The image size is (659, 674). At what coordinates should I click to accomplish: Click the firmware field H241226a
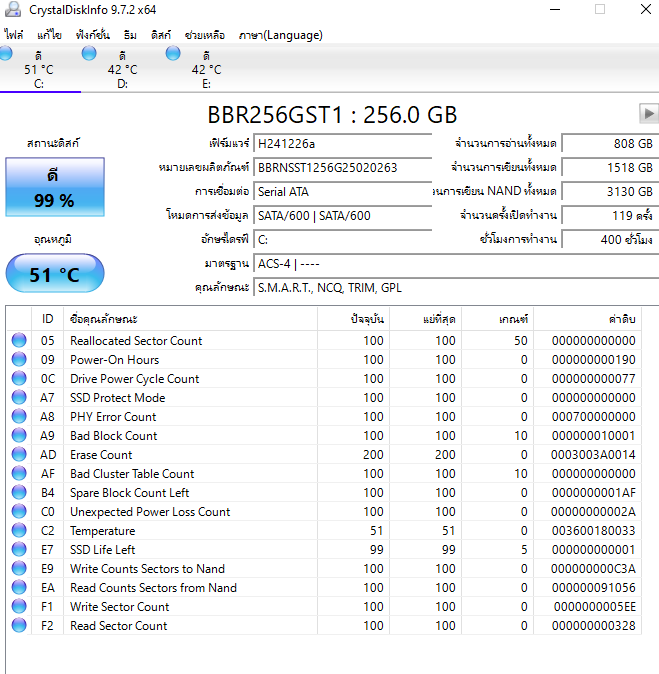pos(343,144)
